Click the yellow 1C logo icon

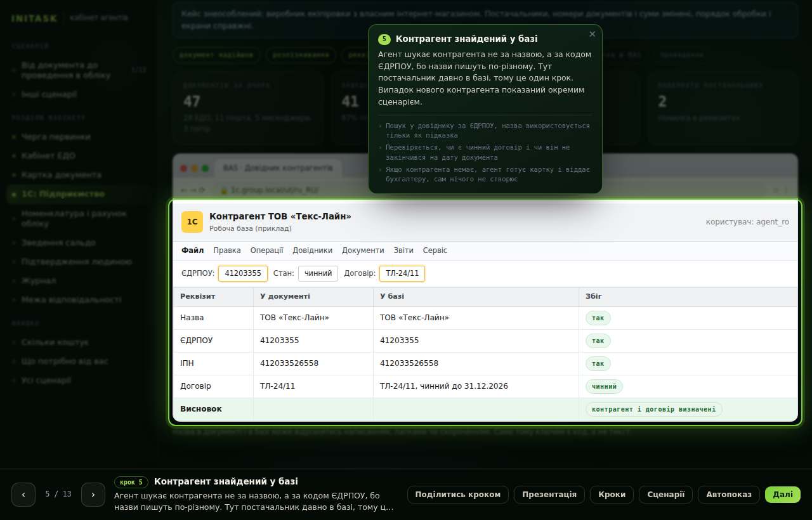192,222
